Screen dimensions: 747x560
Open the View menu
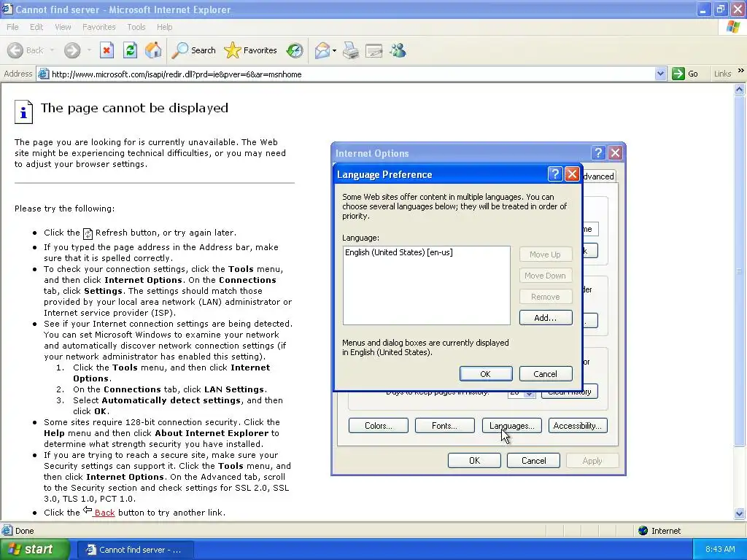click(63, 27)
